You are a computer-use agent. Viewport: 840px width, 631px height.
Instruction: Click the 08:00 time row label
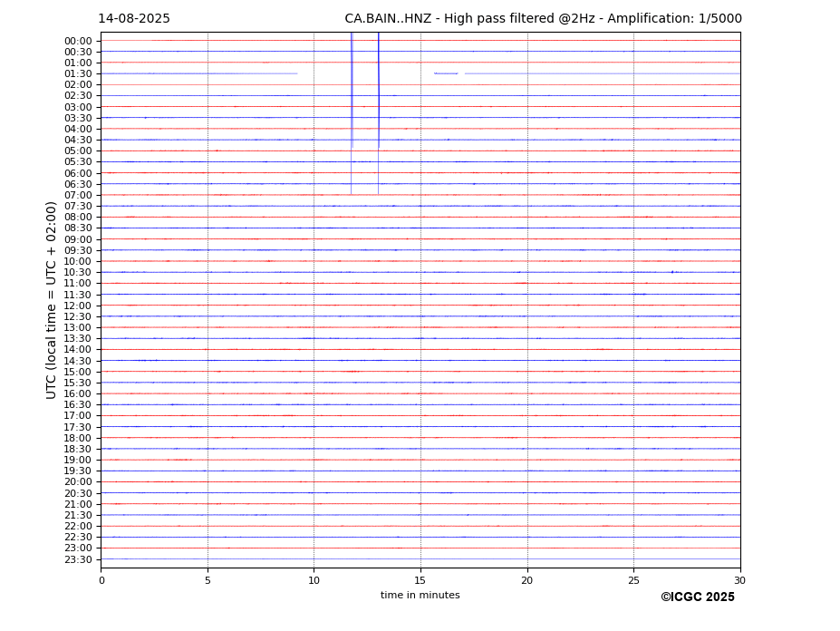[x=78, y=218]
